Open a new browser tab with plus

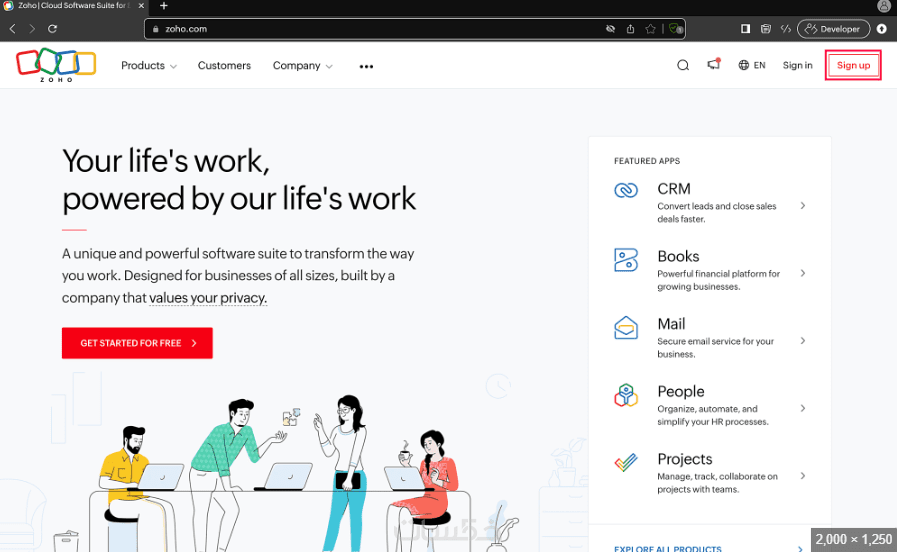point(164,6)
